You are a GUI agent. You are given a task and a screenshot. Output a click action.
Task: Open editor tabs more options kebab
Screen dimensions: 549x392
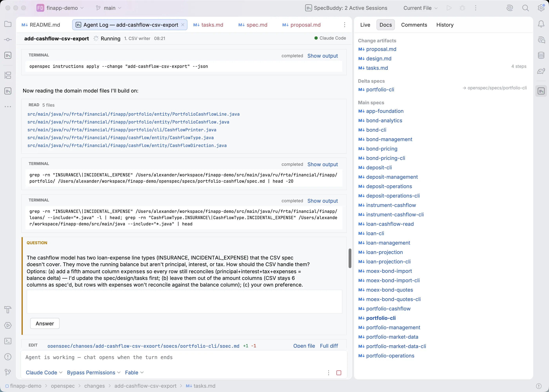[x=344, y=25]
